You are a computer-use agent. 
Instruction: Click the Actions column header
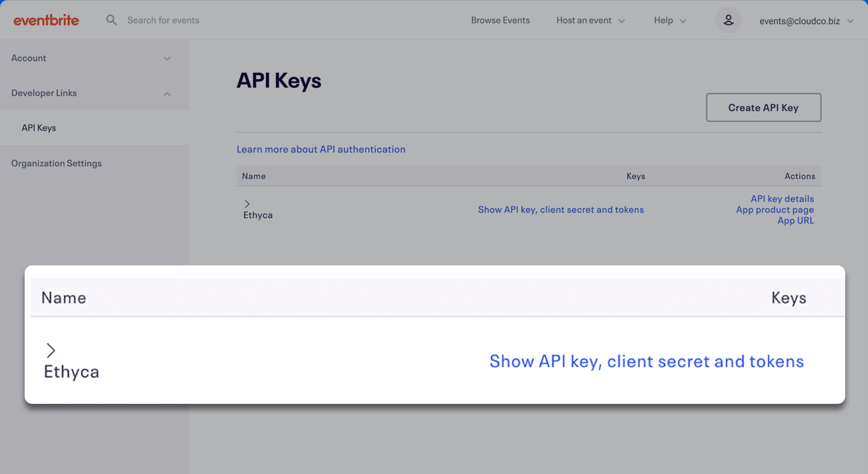800,176
